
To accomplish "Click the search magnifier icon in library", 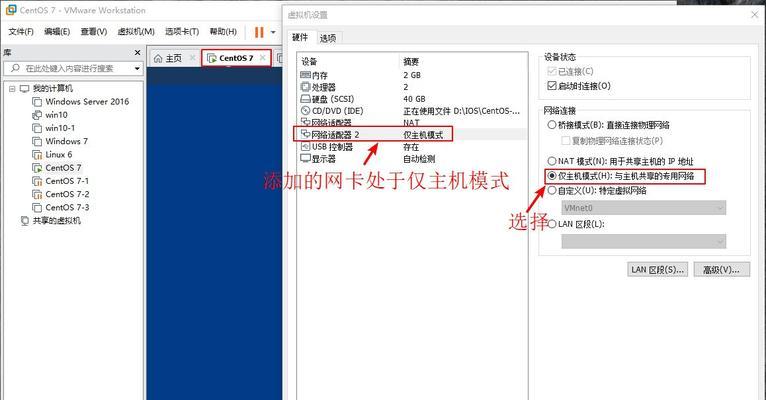I will pos(15,68).
